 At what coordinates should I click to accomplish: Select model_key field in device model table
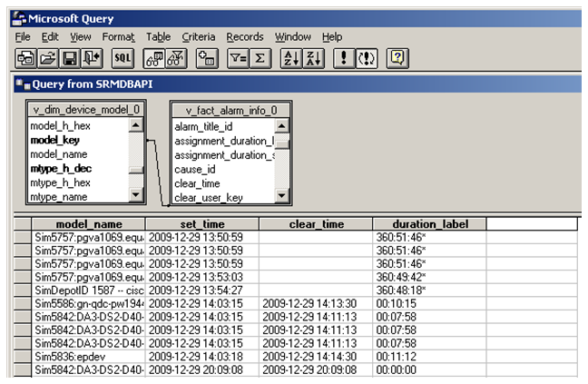point(54,140)
